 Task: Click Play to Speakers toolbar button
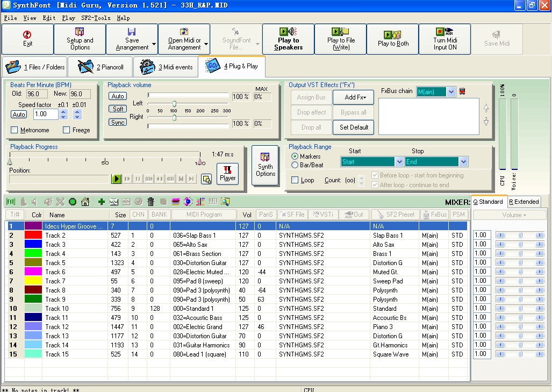pos(288,39)
